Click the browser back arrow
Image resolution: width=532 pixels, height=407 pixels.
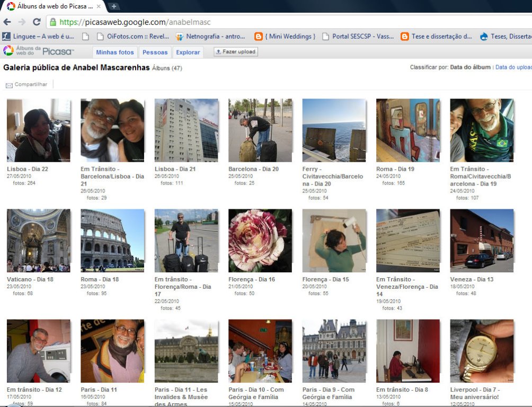tap(7, 22)
